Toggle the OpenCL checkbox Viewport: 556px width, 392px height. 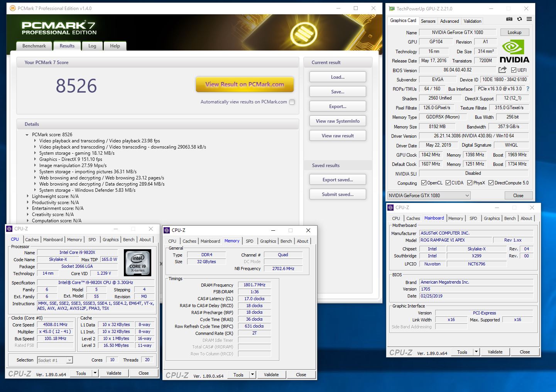(424, 183)
